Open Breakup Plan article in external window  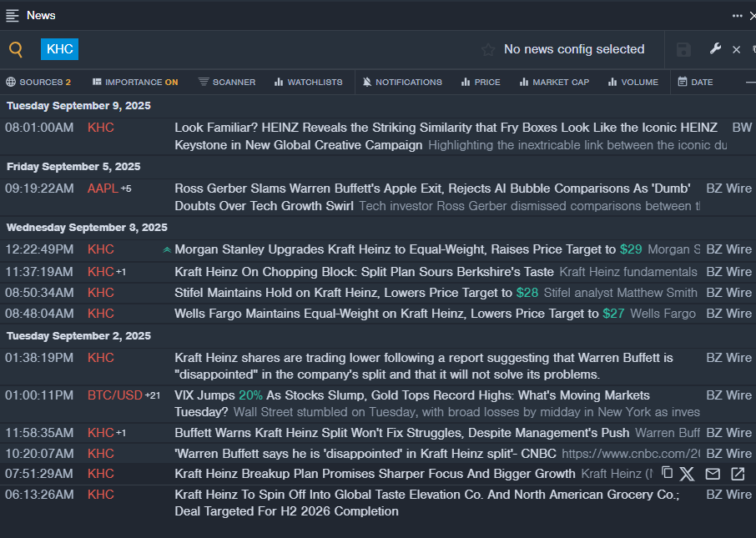coord(738,474)
